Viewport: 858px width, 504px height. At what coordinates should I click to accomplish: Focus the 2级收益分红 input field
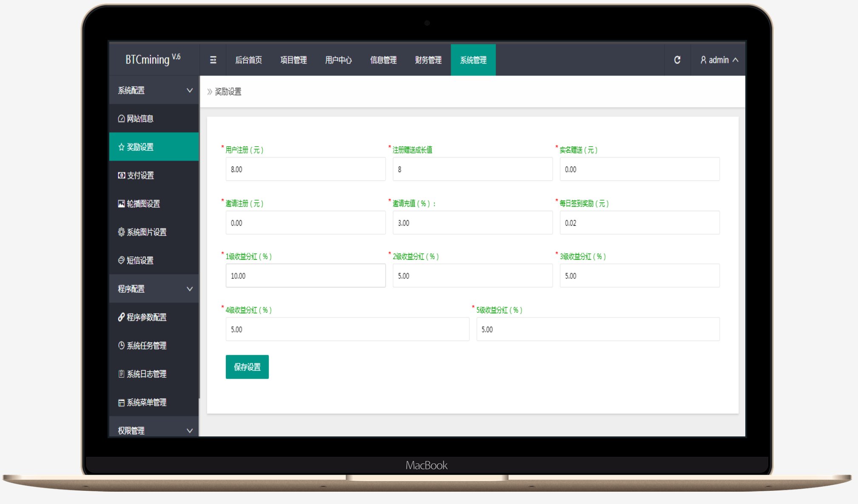(x=473, y=276)
